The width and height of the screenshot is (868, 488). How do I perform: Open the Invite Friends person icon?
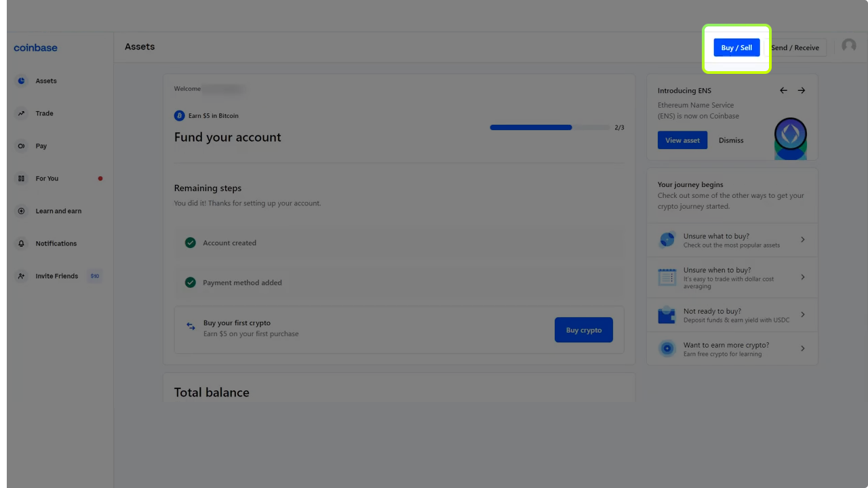21,276
